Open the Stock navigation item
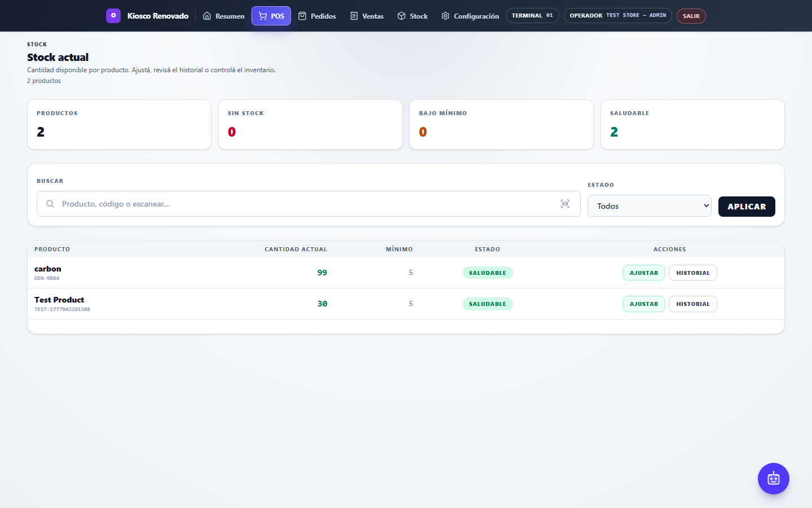The height and width of the screenshot is (508, 812). pos(413,16)
